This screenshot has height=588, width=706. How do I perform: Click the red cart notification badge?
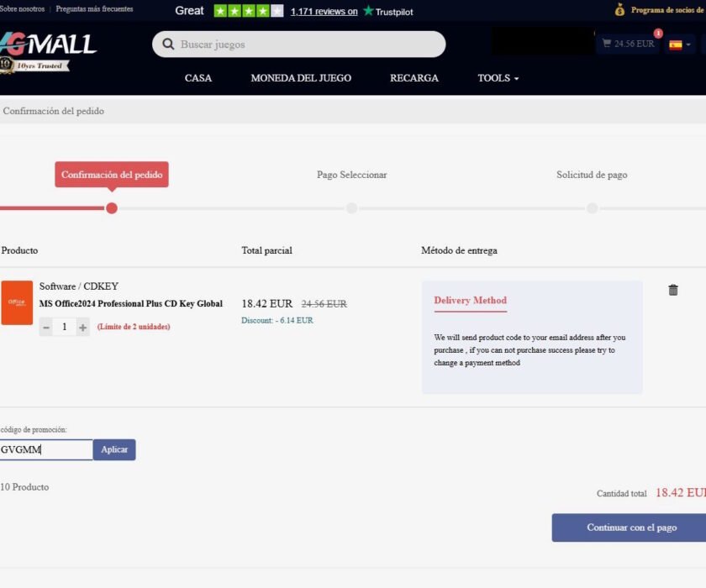pyautogui.click(x=658, y=34)
